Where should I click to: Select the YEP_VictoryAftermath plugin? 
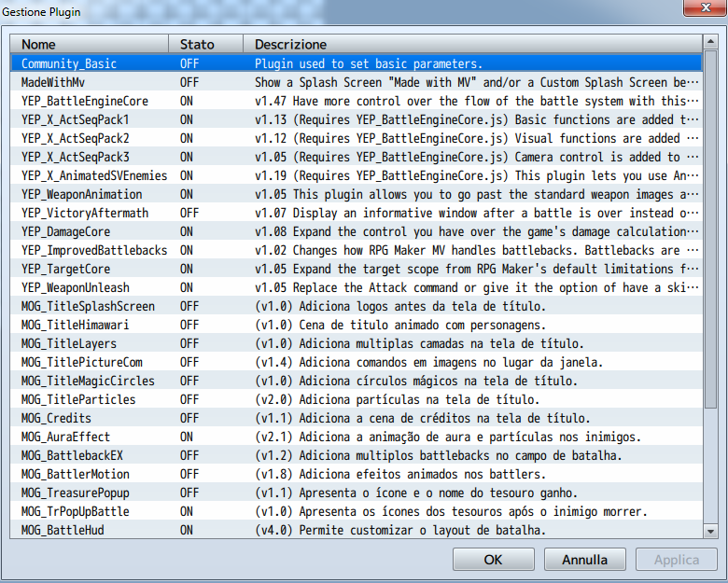click(357, 213)
